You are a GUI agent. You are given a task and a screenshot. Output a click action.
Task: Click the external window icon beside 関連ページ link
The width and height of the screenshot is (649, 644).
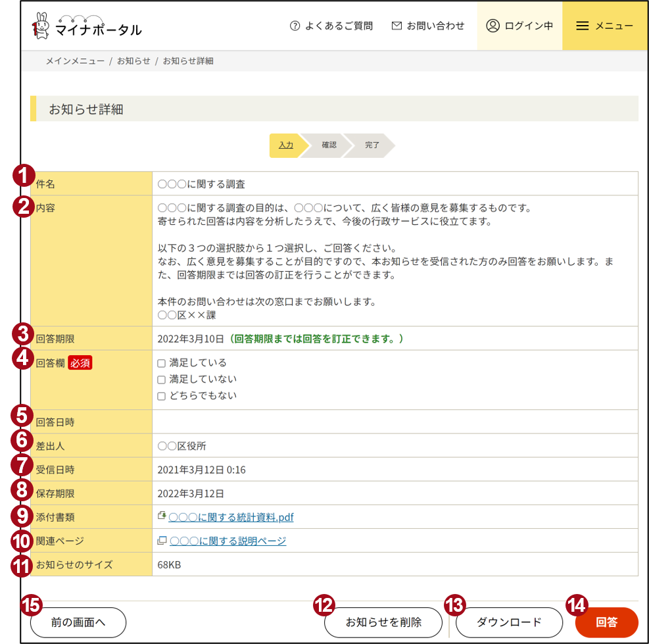coord(162,541)
